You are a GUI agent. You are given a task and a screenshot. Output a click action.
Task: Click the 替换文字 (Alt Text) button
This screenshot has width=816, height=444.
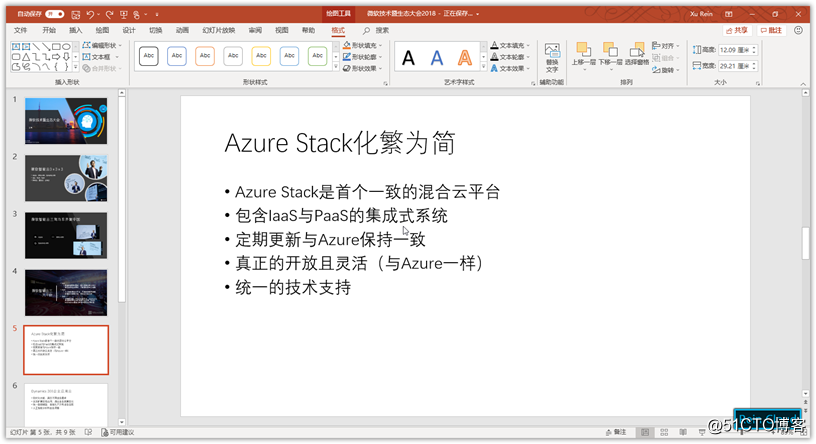552,58
